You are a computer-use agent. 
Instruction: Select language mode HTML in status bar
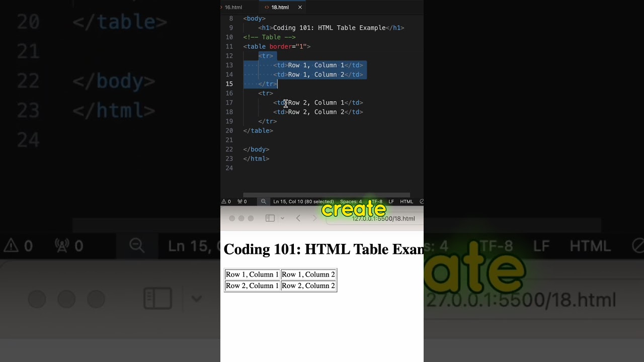[x=407, y=202]
